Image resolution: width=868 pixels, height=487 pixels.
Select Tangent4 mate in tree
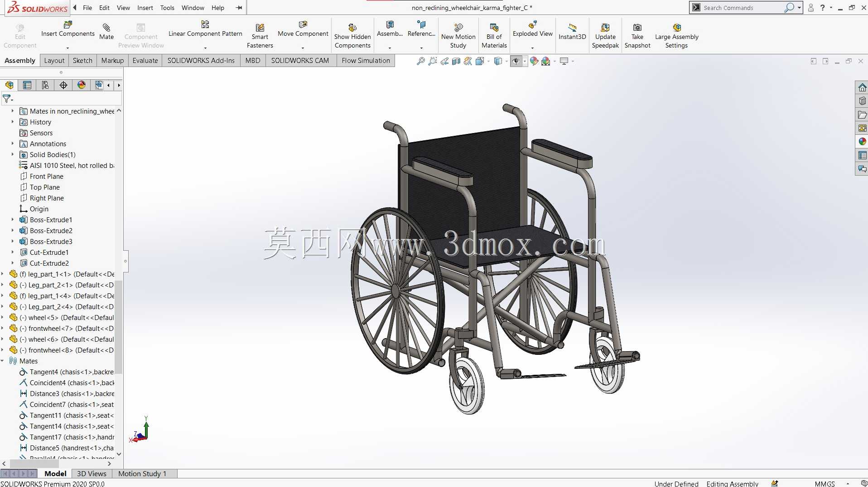(x=72, y=372)
